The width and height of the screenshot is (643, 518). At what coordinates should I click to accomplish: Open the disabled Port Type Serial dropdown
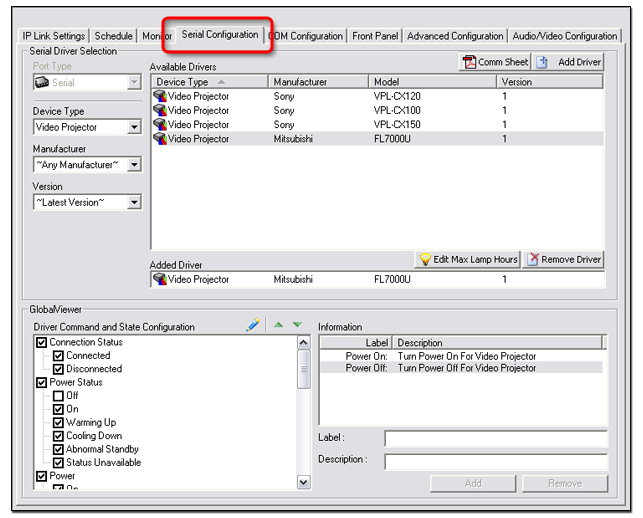coord(134,82)
